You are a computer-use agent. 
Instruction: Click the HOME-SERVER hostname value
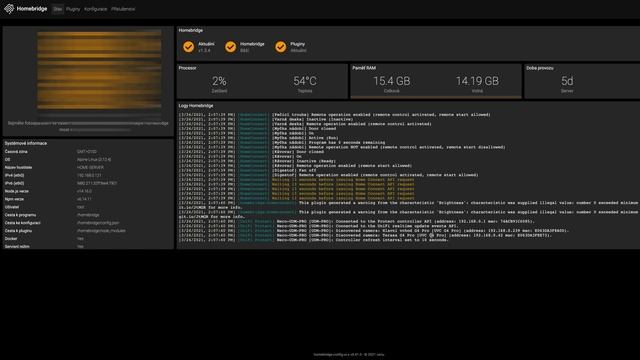click(x=90, y=167)
